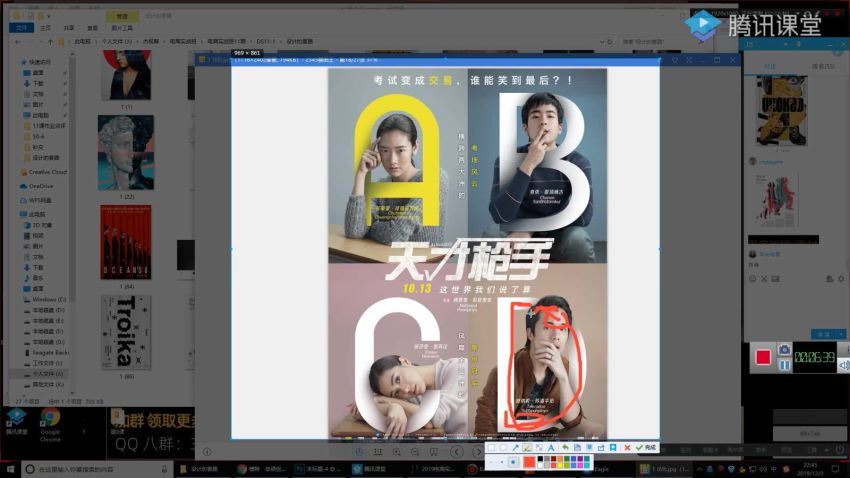Click the camera snapshot icon in recorder

784,350
